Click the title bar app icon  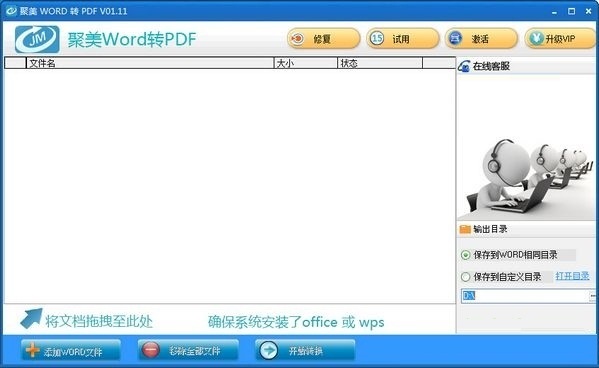pyautogui.click(x=11, y=11)
